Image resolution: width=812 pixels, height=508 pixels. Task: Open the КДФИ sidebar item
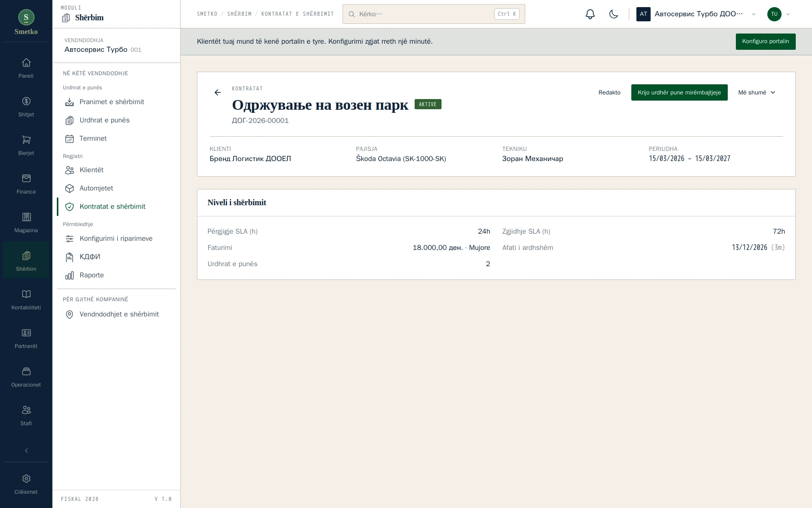coord(116,257)
